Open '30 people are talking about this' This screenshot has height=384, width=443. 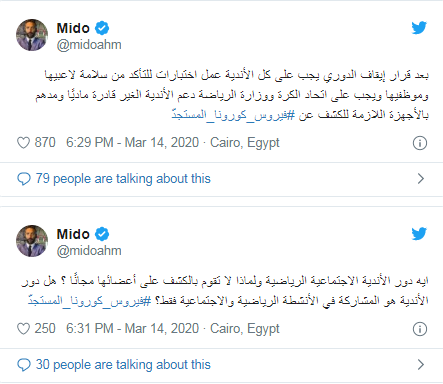pos(123,365)
